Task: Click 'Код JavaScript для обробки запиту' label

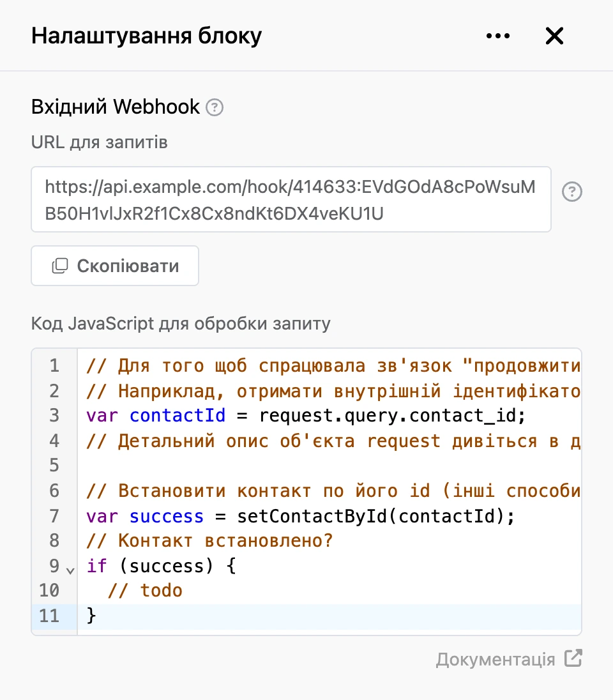Action: tap(181, 323)
